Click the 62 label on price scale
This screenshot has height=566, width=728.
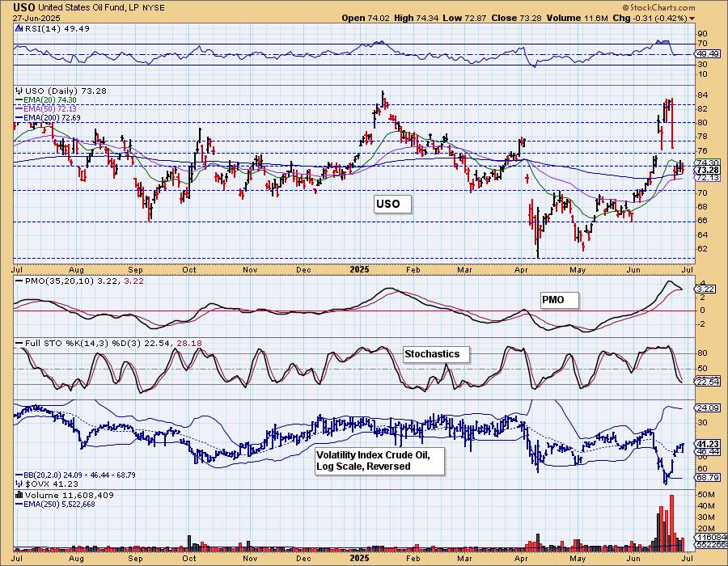pyautogui.click(x=702, y=249)
